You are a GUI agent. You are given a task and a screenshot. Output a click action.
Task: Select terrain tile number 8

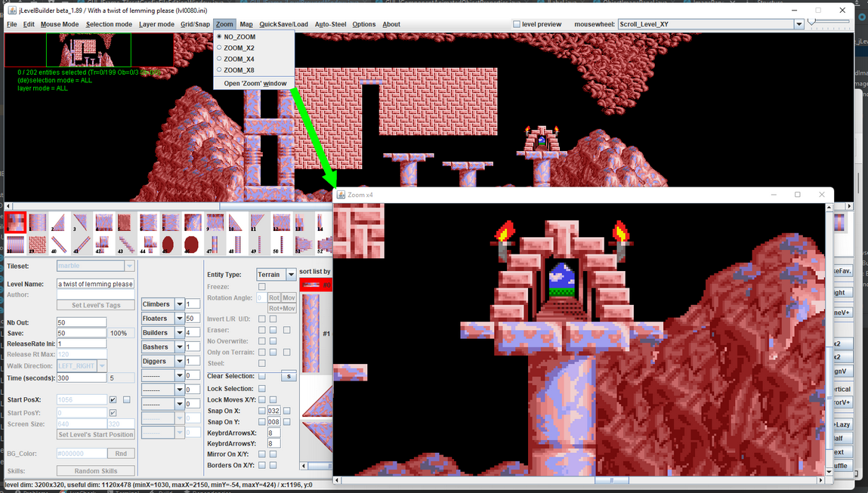pyautogui.click(x=193, y=222)
